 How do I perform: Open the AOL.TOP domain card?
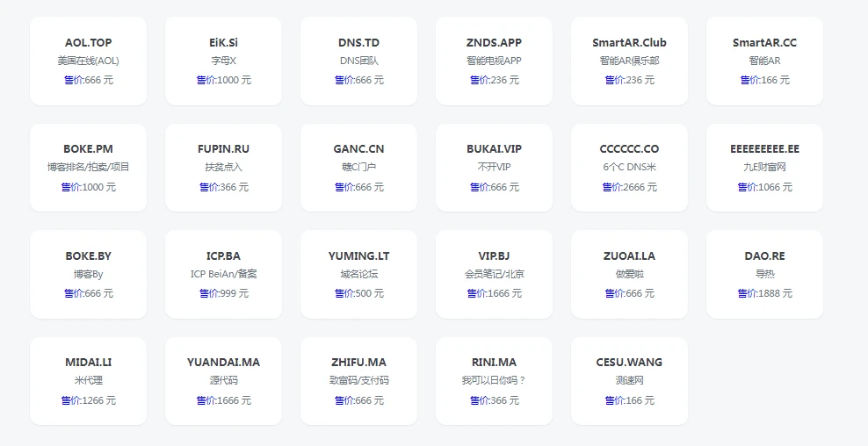[88, 43]
